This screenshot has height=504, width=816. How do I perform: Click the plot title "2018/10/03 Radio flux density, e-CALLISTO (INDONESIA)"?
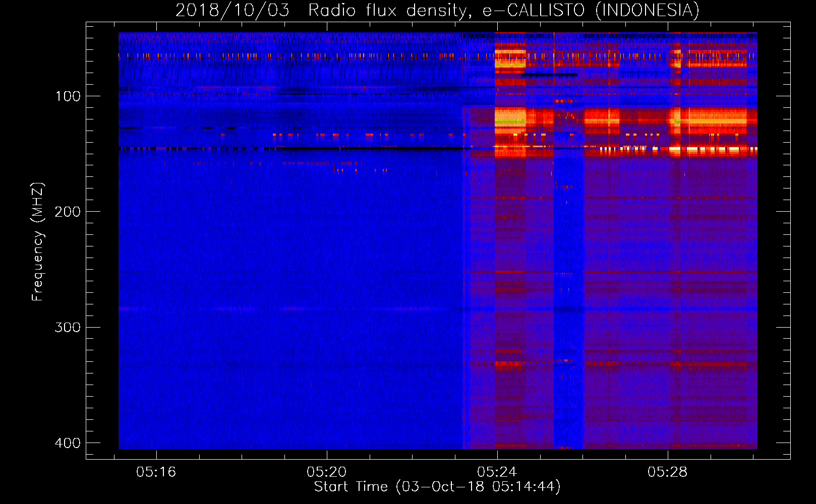pyautogui.click(x=437, y=10)
